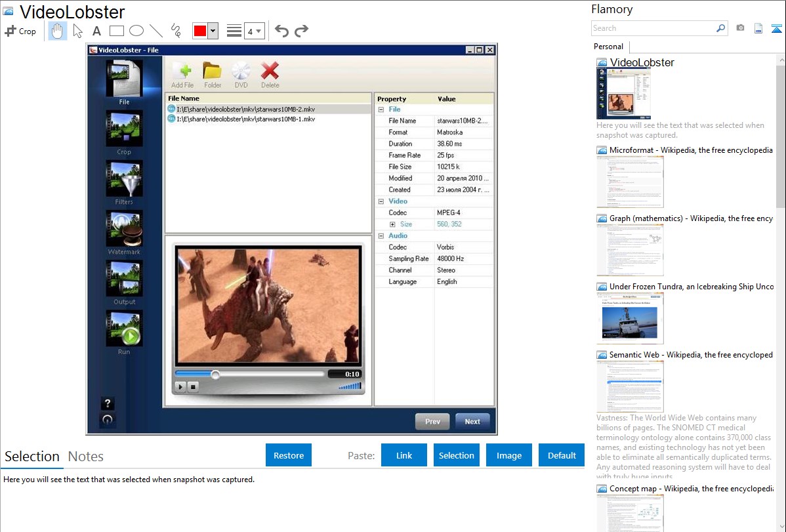Click the paste Selection button
This screenshot has width=786, height=532.
click(457, 455)
